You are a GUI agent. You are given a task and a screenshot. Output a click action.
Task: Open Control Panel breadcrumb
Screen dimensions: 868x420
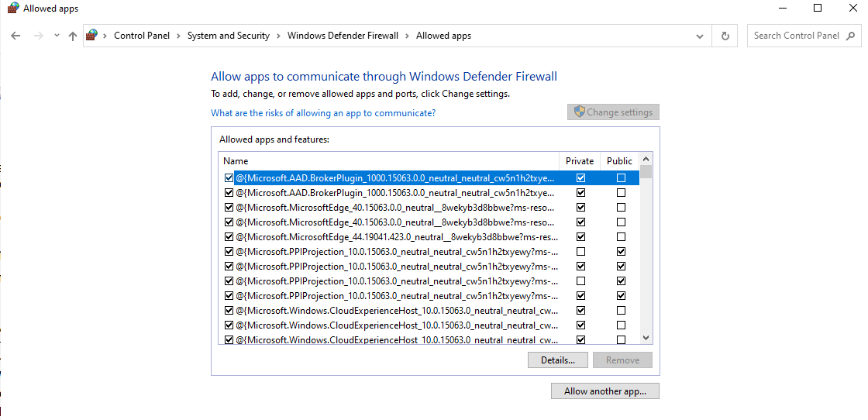click(142, 36)
